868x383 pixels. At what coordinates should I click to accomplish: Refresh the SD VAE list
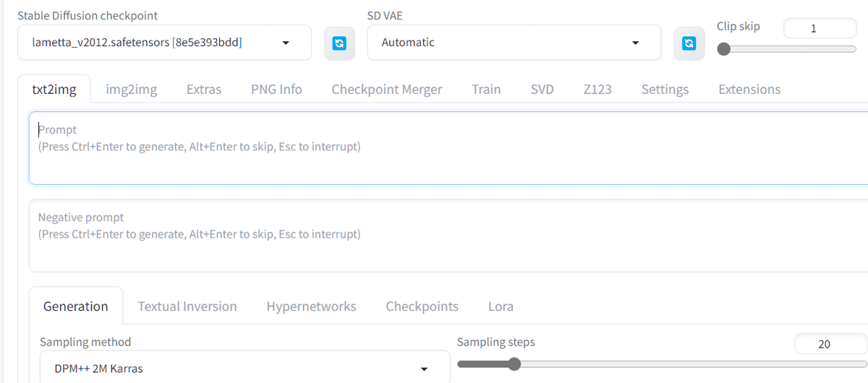tap(689, 43)
